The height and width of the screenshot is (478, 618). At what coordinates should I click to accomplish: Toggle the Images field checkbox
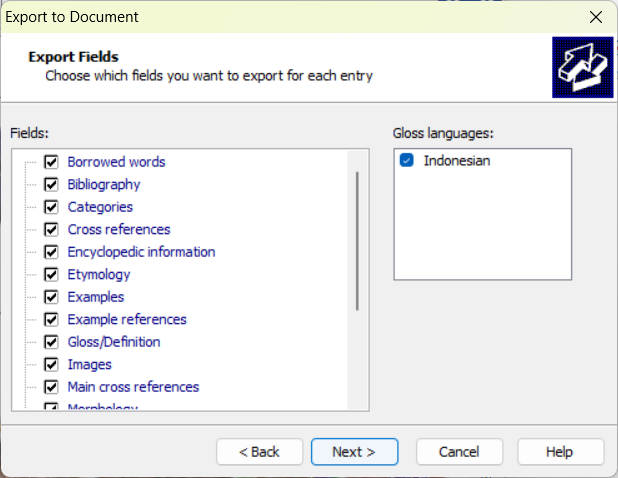(52, 364)
